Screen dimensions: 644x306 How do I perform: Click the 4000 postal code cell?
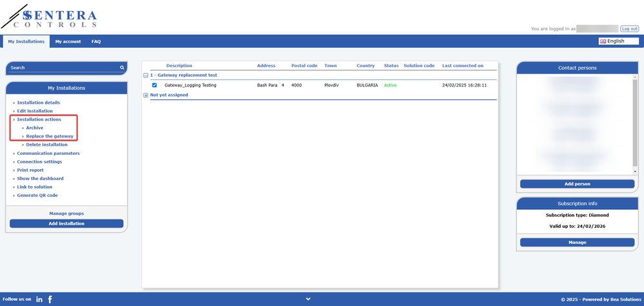click(297, 86)
